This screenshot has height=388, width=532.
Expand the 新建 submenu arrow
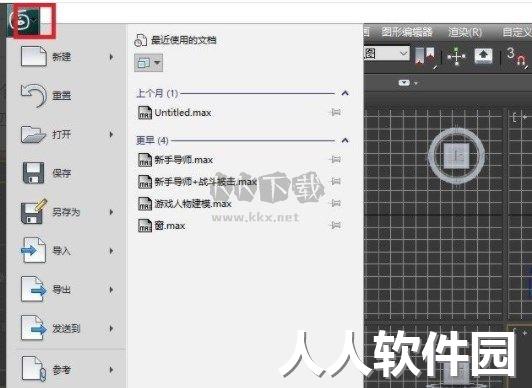click(111, 57)
